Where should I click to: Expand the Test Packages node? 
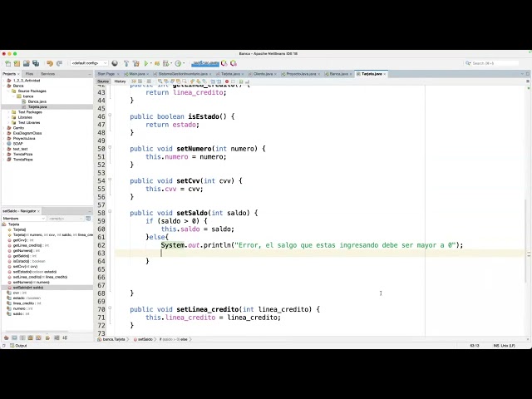pos(9,112)
